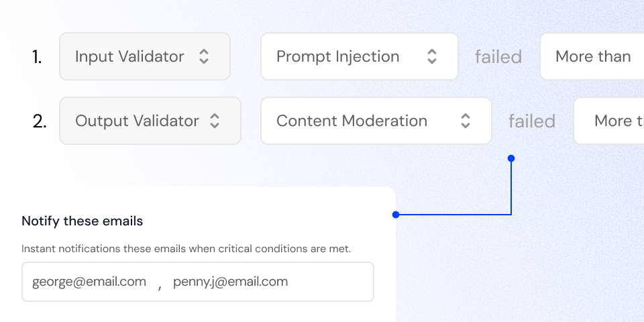The image size is (644, 322).
Task: Click the blue connector dot below Content Moderation
Action: coord(511,158)
